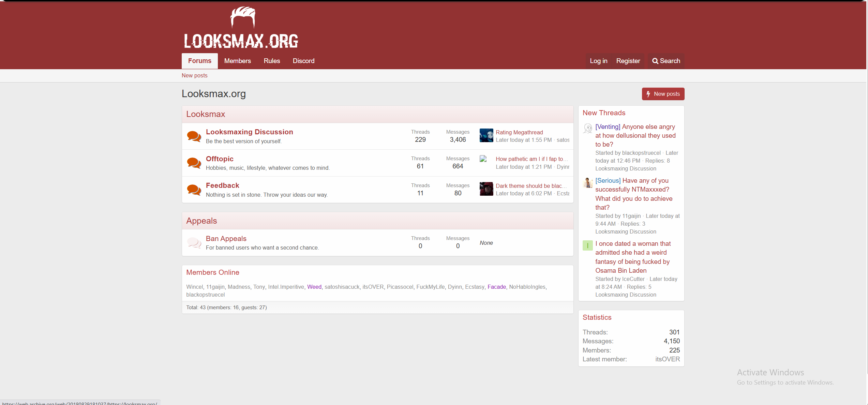The height and width of the screenshot is (405, 868).
Task: Open avatar beside Rating Megathread post
Action: 486,136
